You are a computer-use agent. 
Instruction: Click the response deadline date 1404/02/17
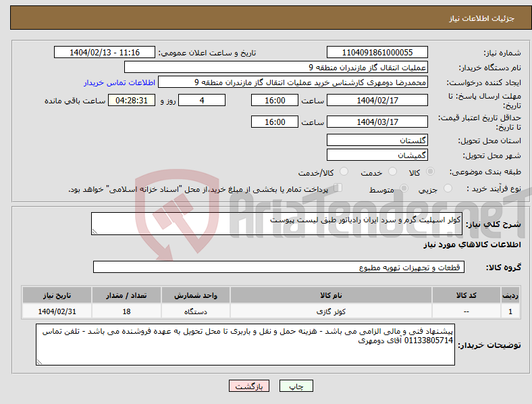tap(377, 100)
